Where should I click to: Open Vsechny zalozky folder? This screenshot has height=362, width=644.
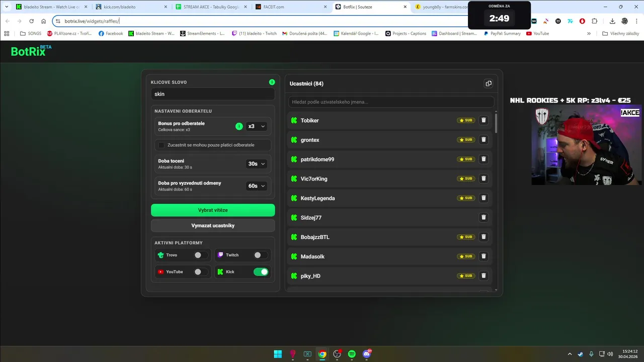pyautogui.click(x=620, y=33)
